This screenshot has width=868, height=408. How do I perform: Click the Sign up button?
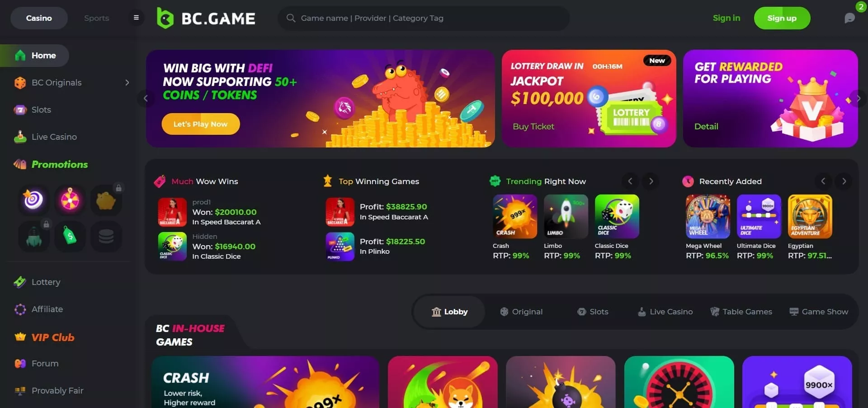pyautogui.click(x=782, y=18)
